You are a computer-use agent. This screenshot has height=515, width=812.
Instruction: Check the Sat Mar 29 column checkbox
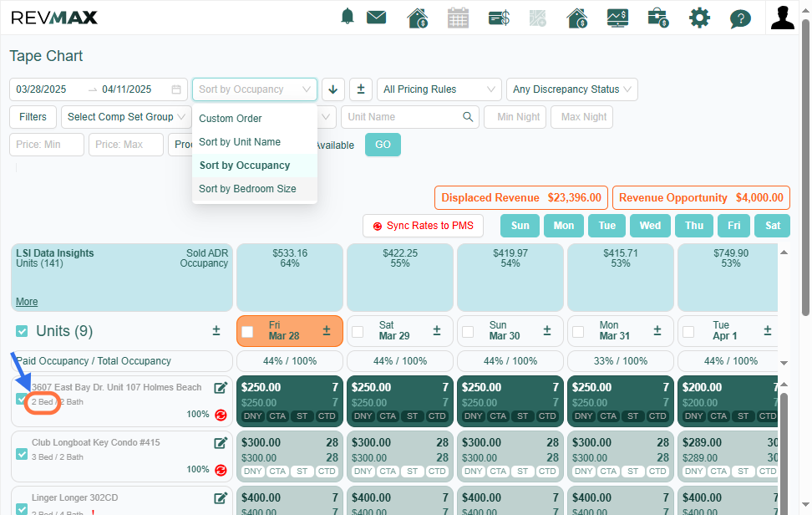(358, 332)
